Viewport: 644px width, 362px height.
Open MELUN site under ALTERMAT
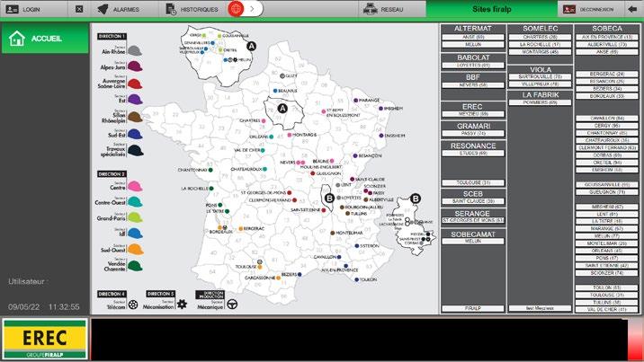pyautogui.click(x=473, y=44)
